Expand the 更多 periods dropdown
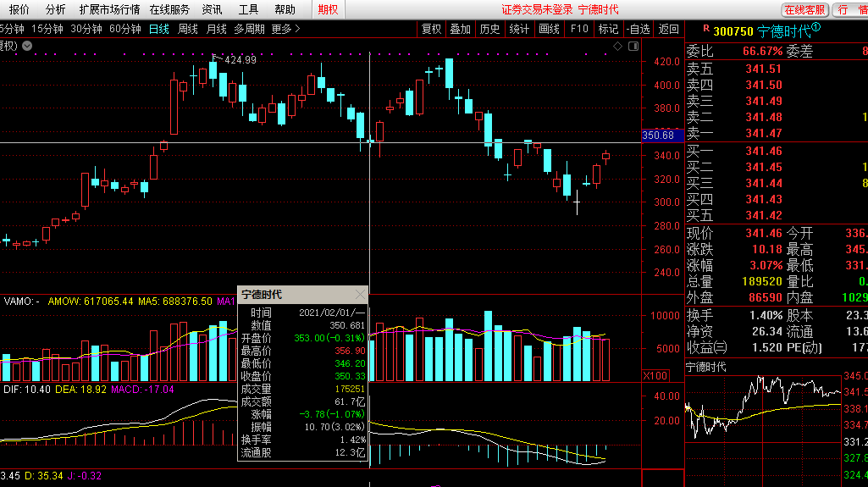 [x=285, y=29]
